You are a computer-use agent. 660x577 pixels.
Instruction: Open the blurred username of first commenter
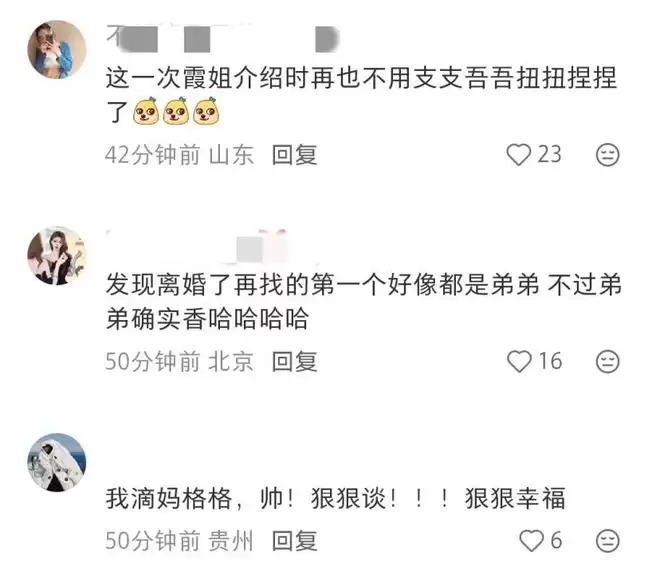point(222,38)
